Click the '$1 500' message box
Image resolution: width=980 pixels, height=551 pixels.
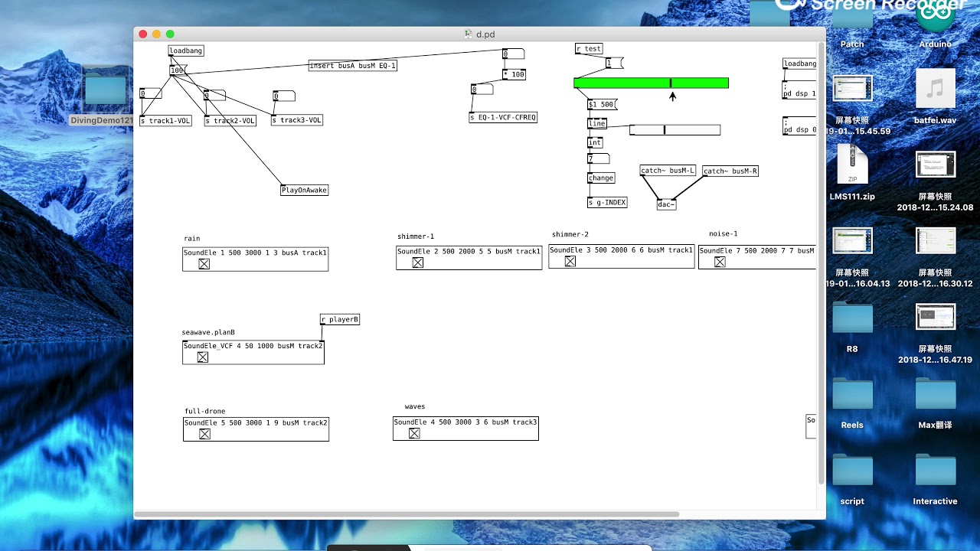click(602, 104)
